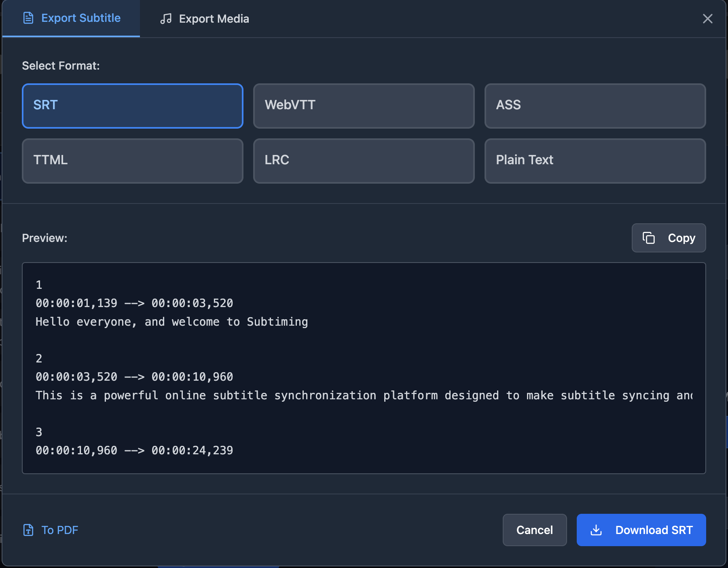This screenshot has width=728, height=568.
Task: Click the PDF export icon next to To PDF
Action: pyautogui.click(x=28, y=530)
